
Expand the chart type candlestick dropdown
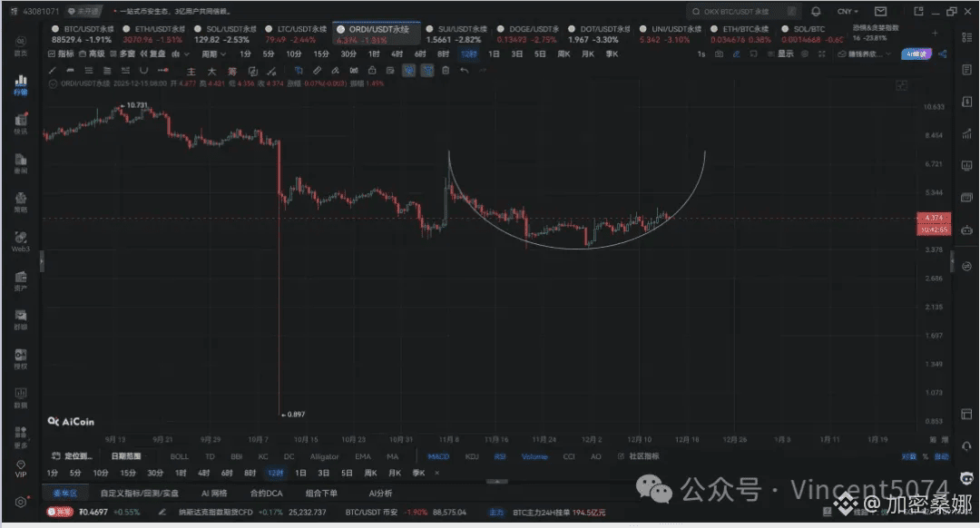(181, 54)
